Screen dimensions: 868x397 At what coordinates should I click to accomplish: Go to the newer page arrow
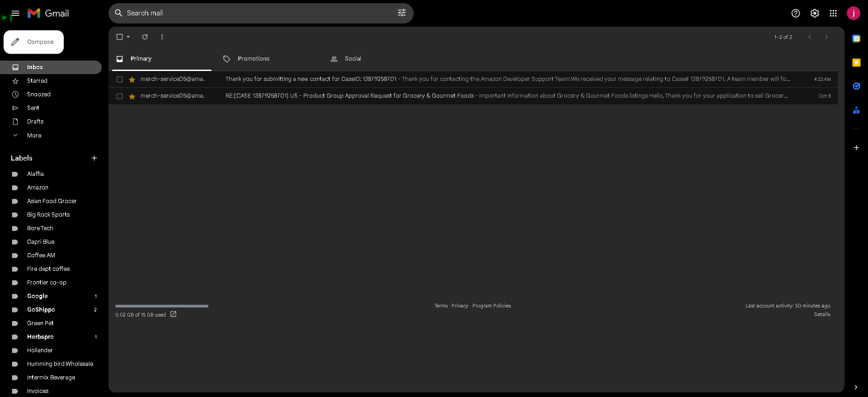[810, 37]
